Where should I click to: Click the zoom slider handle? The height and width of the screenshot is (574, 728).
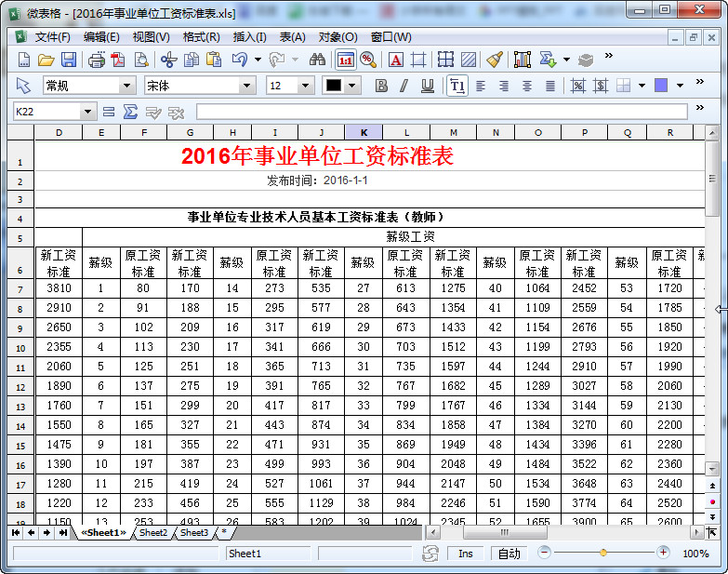click(603, 553)
